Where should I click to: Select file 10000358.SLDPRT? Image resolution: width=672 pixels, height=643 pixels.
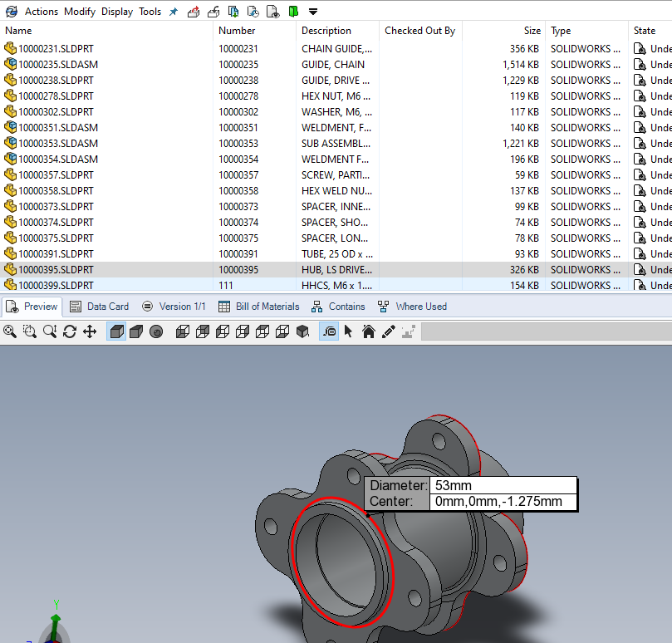pos(56,191)
